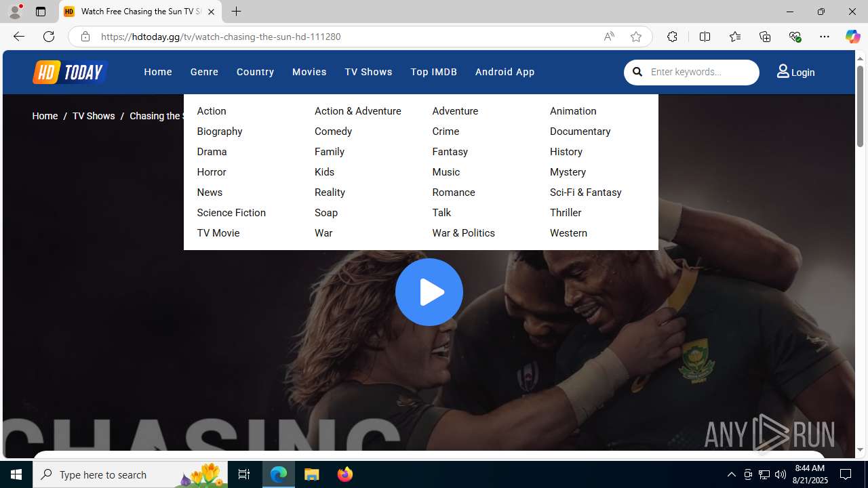Play the Chasing the Sun video
This screenshot has width=868, height=488.
pos(429,292)
